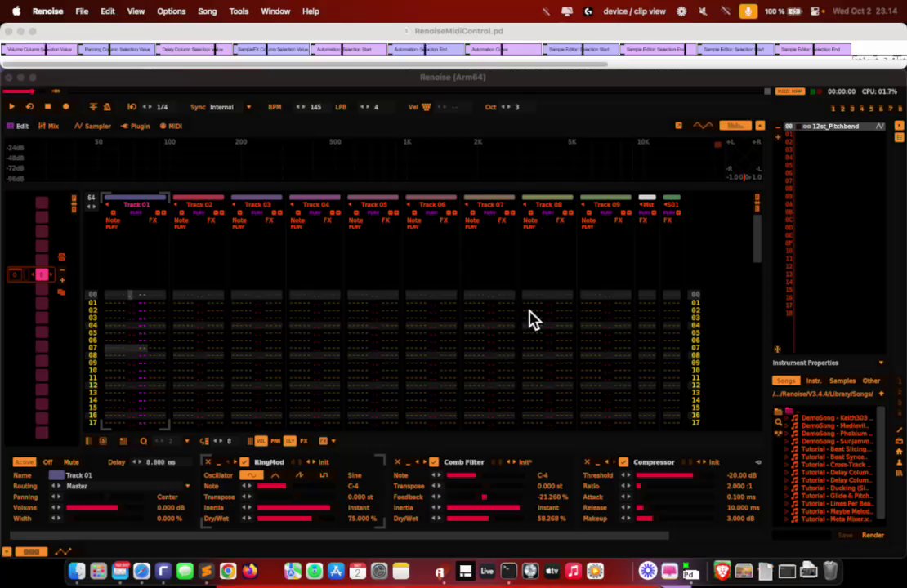Toggle block loop icon before 1/4
The image size is (907, 588).
click(x=132, y=106)
